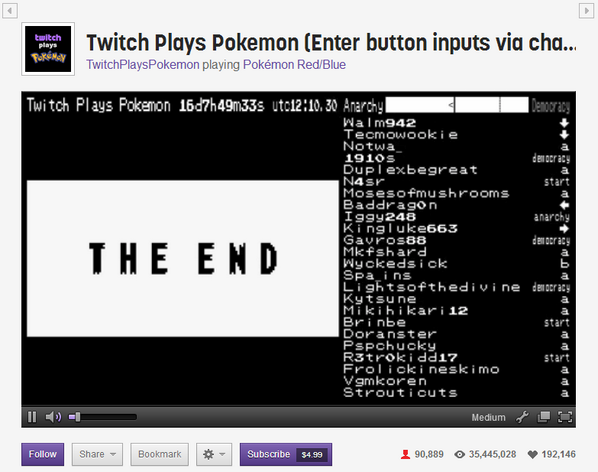Click the Twitch Plays Pokemon channel avatar
The height and width of the screenshot is (472, 598).
pos(48,49)
